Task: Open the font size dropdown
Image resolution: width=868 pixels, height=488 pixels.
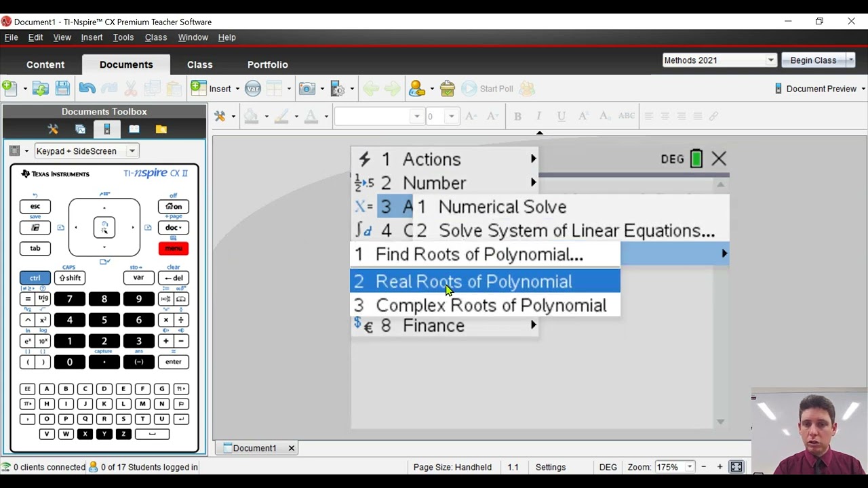Action: point(451,117)
